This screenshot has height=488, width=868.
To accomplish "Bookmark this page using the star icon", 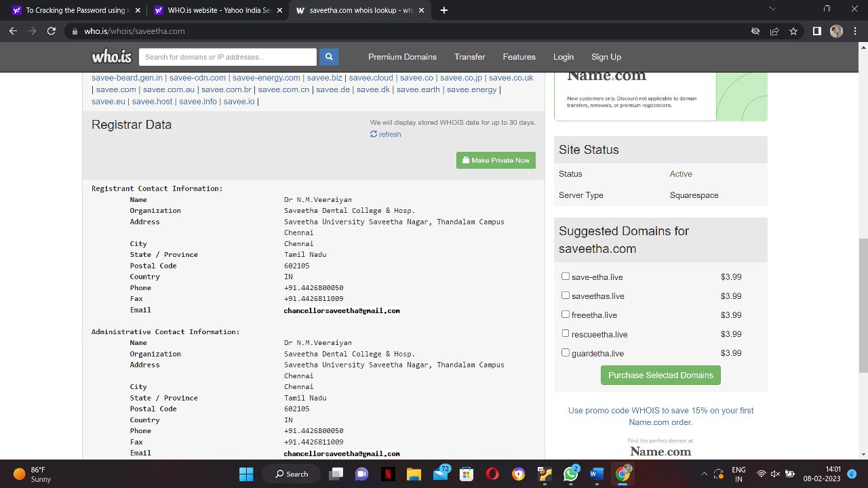I will (x=794, y=31).
